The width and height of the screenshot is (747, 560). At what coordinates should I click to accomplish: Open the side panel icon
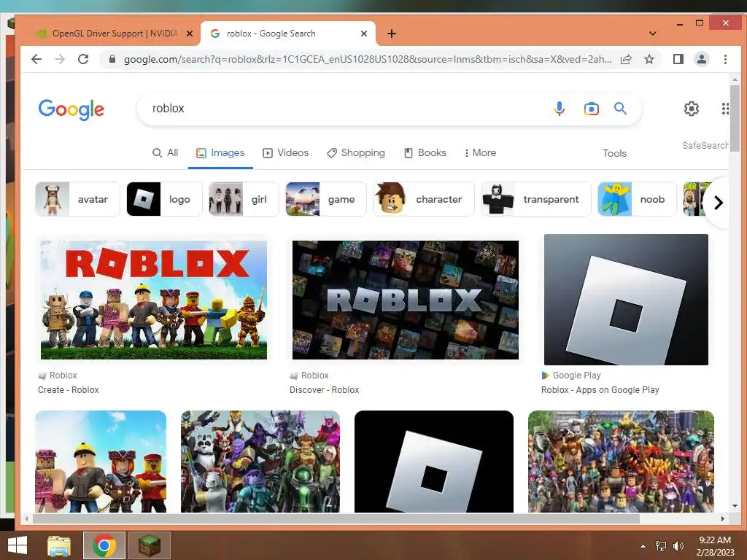[x=678, y=59]
